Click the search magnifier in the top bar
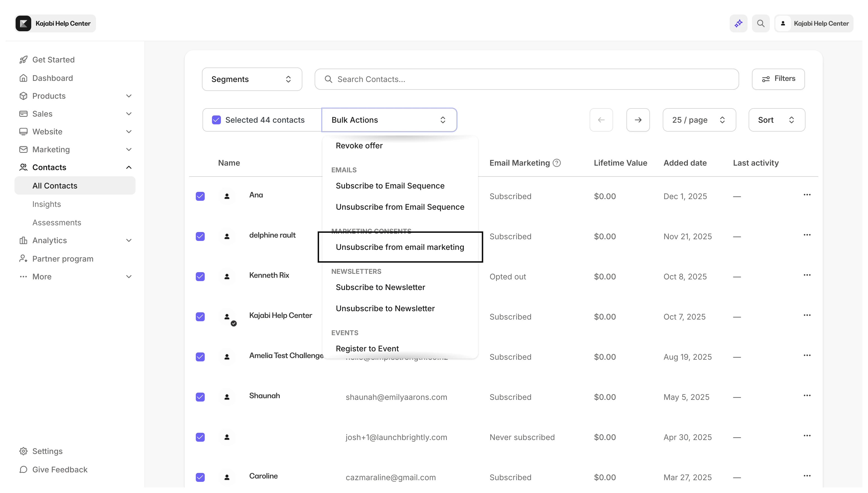 [x=761, y=23]
